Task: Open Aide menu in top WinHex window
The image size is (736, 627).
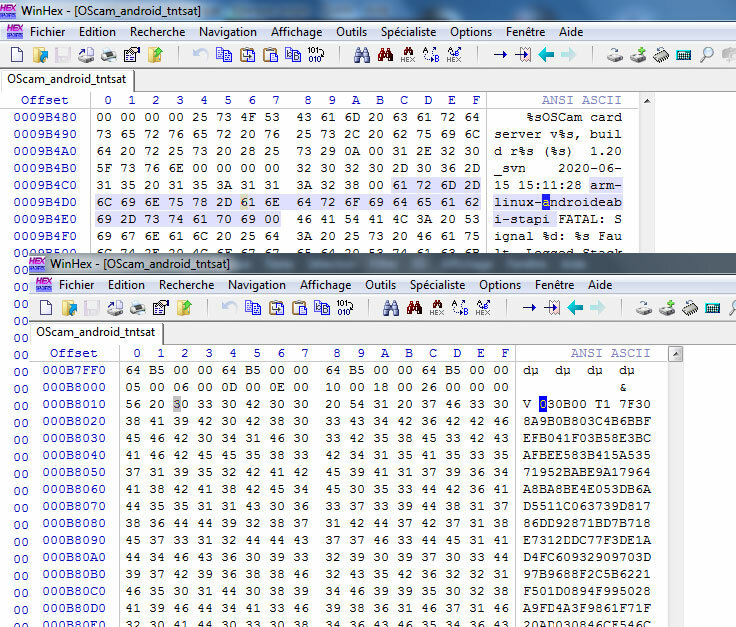Action: pyautogui.click(x=571, y=32)
